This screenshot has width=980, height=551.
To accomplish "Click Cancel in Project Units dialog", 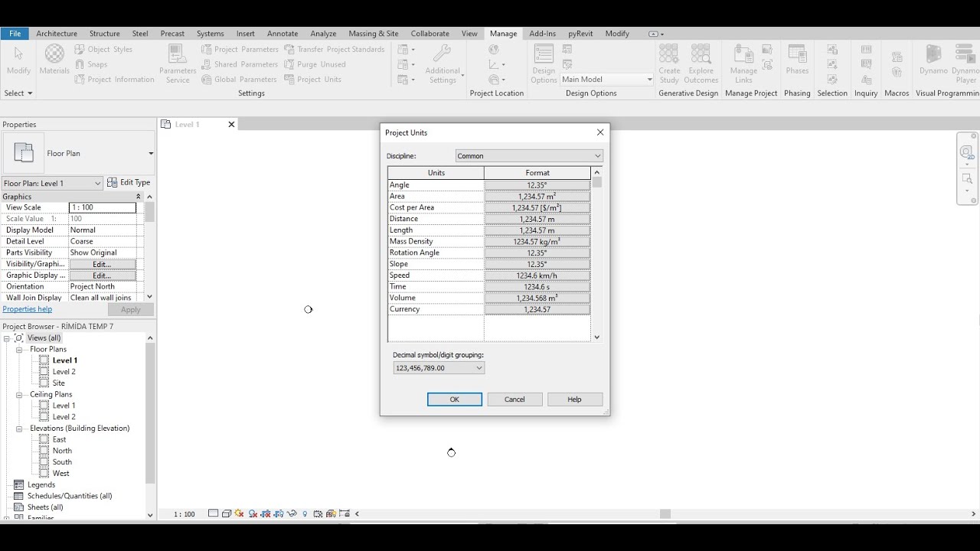I will pyautogui.click(x=514, y=399).
